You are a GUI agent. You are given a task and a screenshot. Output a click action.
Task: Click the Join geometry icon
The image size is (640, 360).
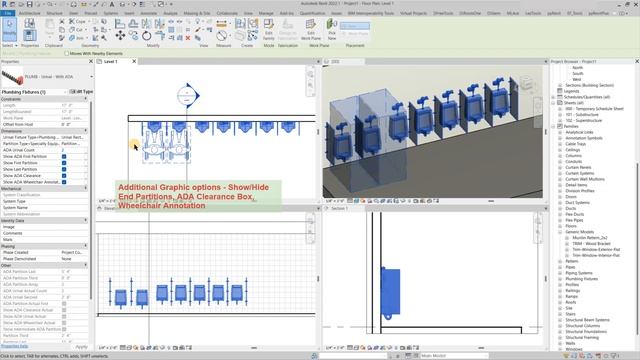[72, 38]
